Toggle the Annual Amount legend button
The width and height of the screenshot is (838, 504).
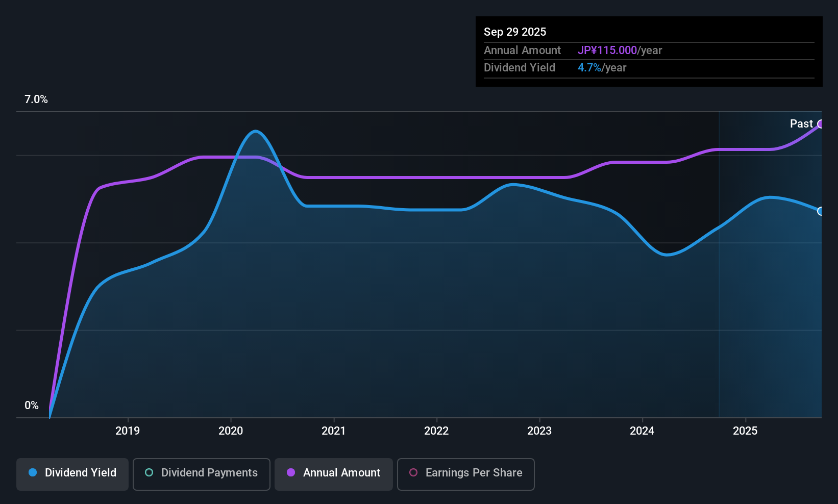[334, 474]
